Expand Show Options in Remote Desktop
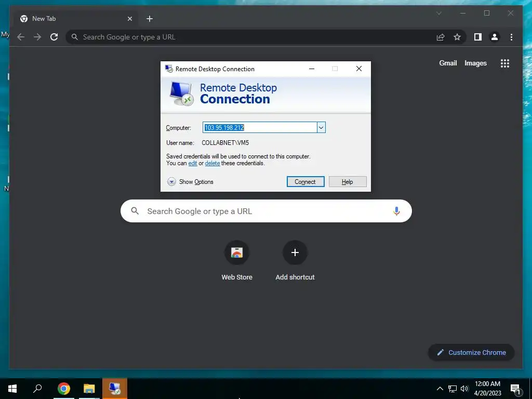The width and height of the screenshot is (532, 399). (x=190, y=182)
